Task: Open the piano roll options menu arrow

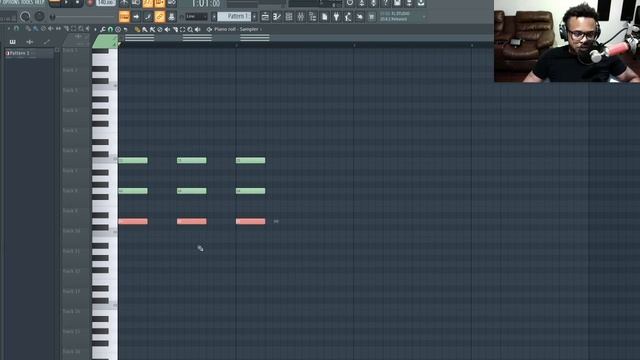Action: (x=95, y=29)
